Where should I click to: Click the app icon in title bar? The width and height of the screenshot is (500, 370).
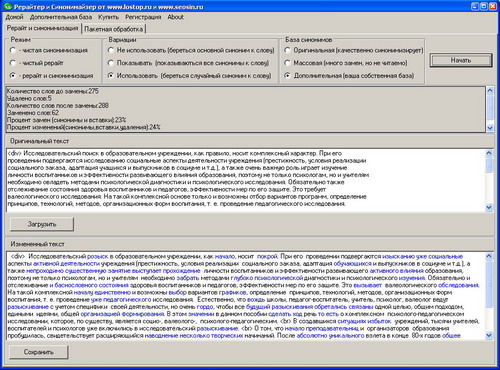point(7,6)
